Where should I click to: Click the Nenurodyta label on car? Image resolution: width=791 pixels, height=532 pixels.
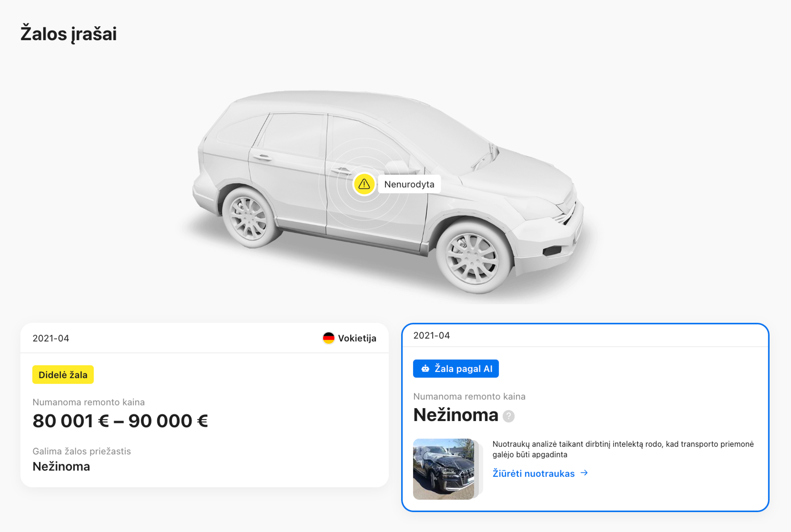(x=409, y=184)
